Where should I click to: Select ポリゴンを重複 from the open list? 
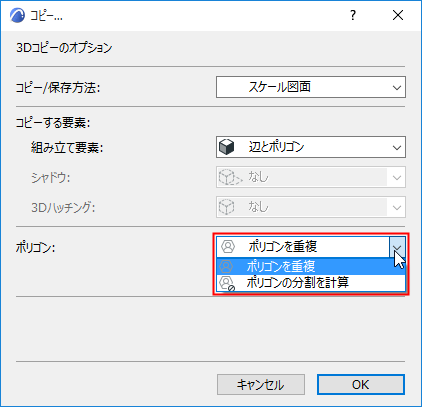click(x=311, y=266)
